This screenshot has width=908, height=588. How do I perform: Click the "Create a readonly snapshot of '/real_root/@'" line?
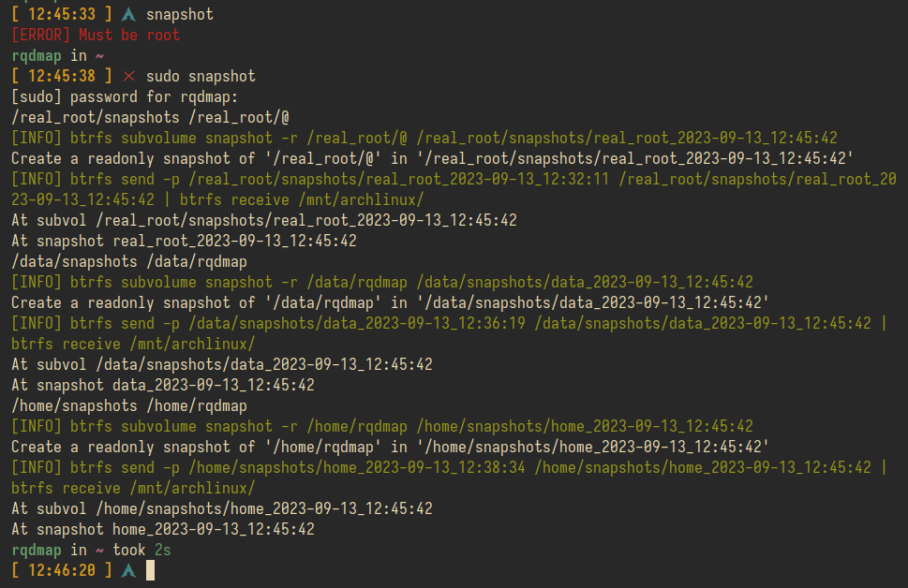coord(432,158)
